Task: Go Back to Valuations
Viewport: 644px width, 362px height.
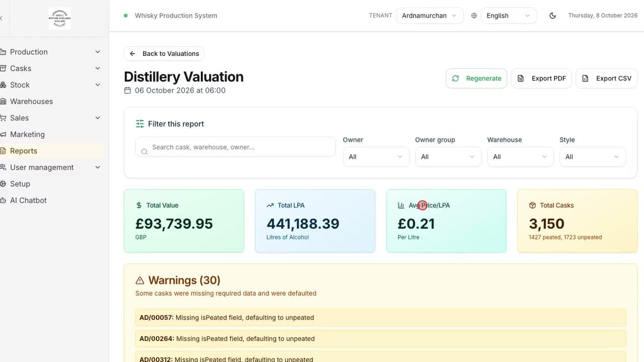Action: 164,54
